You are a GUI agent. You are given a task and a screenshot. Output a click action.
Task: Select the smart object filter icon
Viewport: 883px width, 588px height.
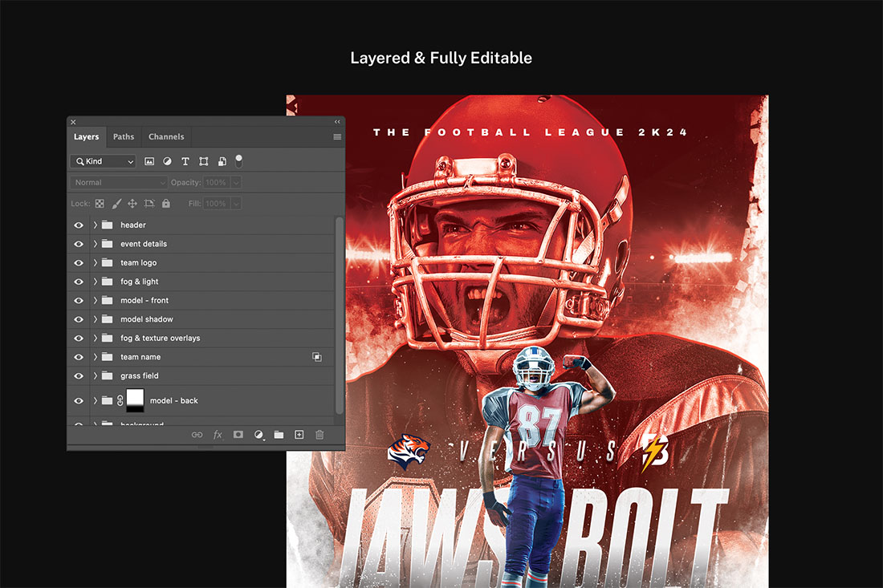click(222, 161)
